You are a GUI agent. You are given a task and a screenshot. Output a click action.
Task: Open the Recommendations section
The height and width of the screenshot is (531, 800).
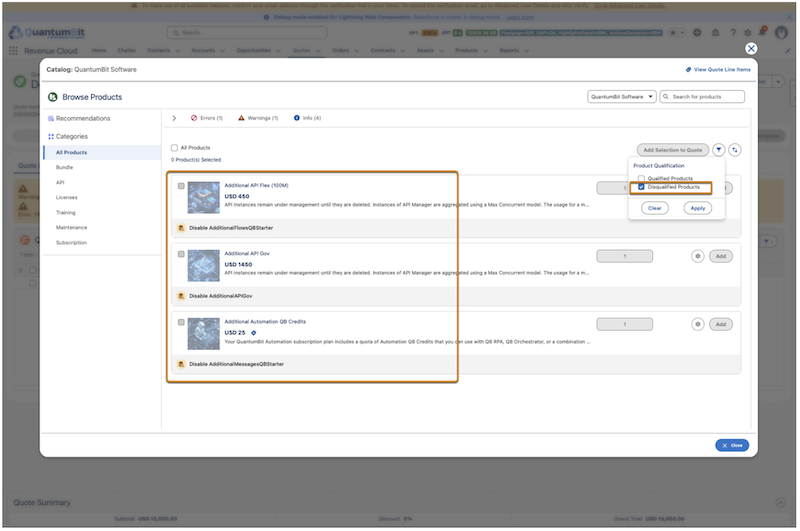tap(83, 118)
